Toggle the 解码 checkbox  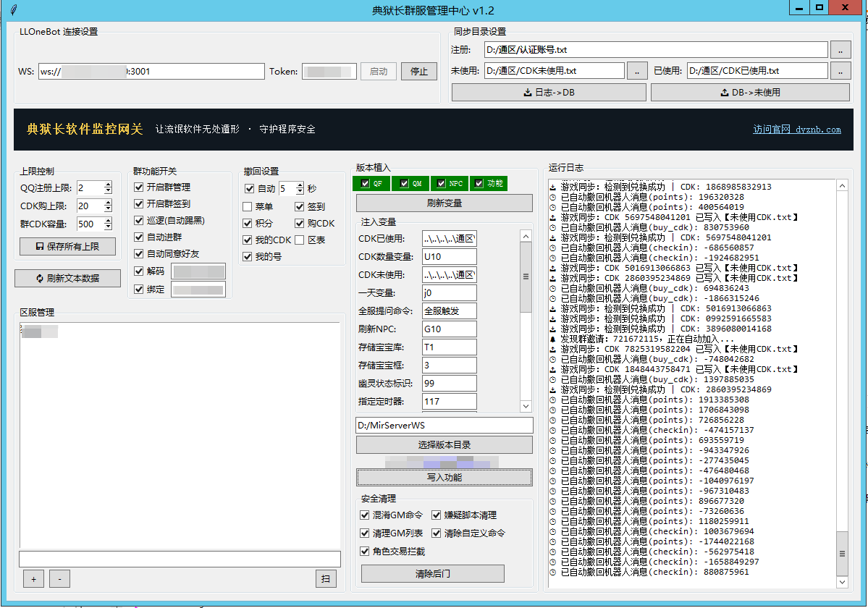139,271
